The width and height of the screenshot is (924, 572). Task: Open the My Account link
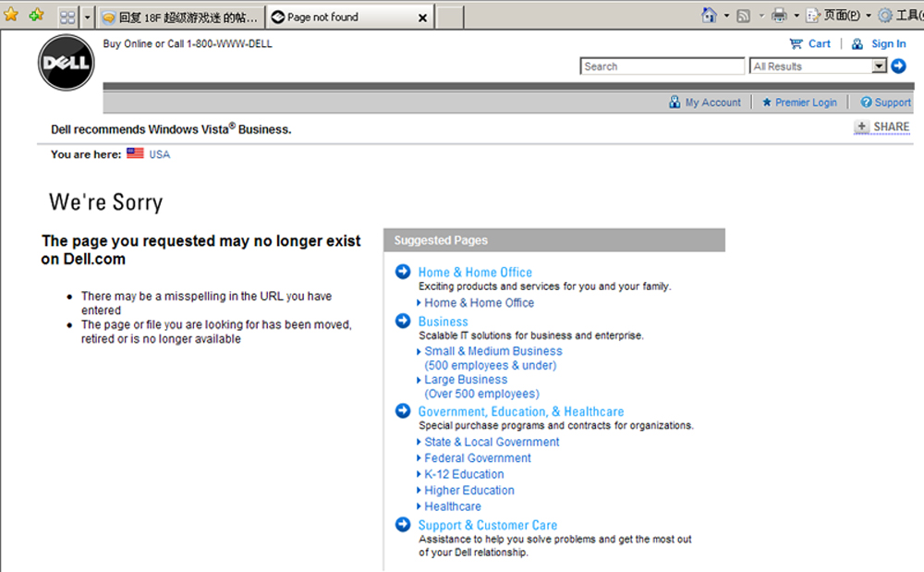point(712,103)
